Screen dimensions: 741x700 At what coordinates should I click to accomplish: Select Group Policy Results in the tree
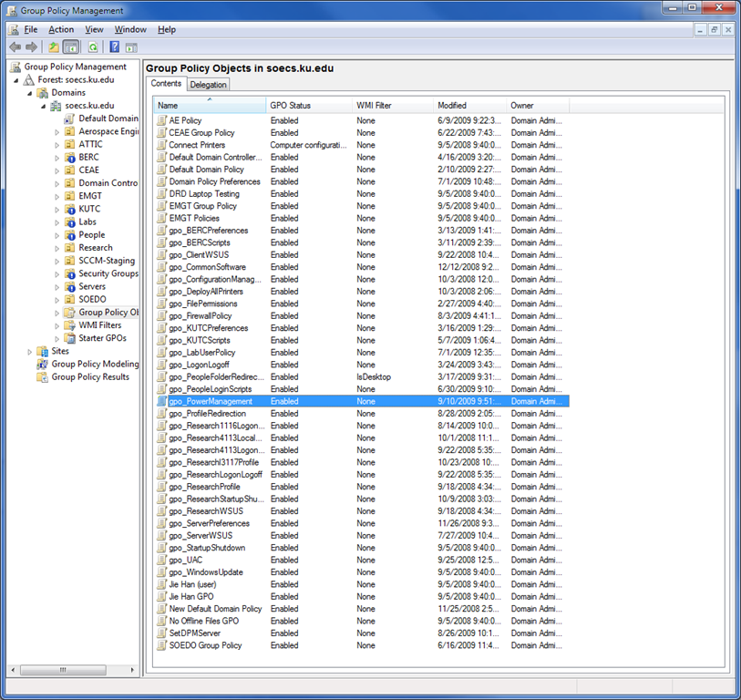point(90,376)
